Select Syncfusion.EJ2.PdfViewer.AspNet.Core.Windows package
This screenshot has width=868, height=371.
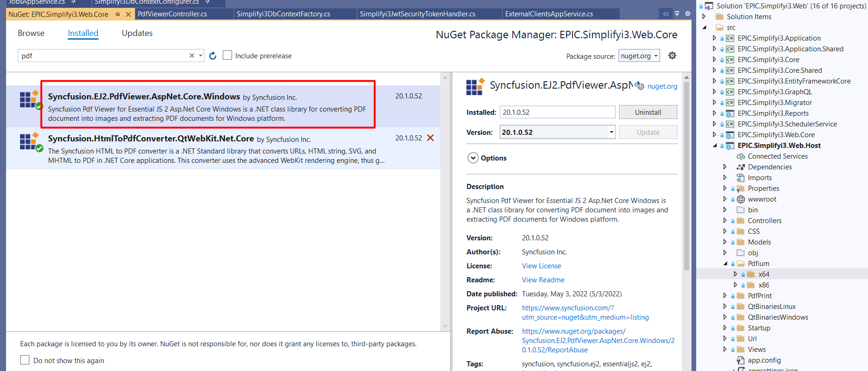pyautogui.click(x=223, y=106)
